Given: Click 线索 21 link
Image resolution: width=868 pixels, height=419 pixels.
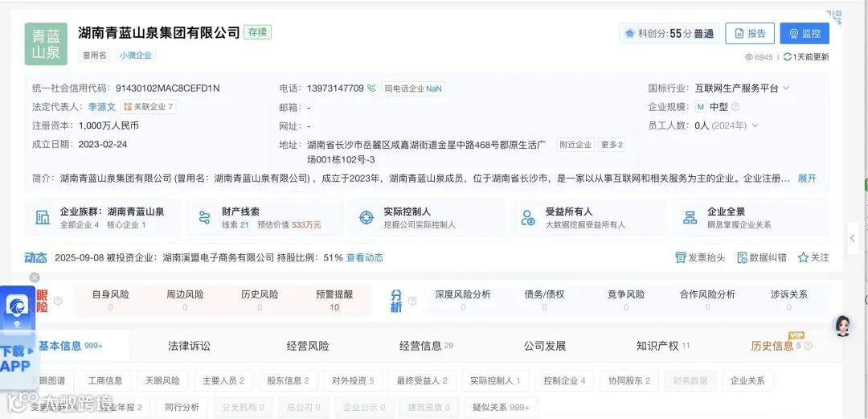Looking at the screenshot, I should pyautogui.click(x=235, y=224).
